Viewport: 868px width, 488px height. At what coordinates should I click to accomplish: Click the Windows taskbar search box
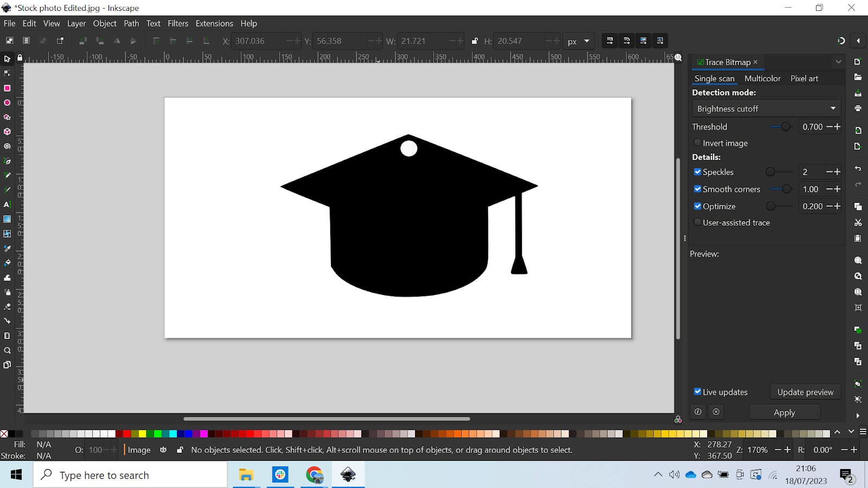pyautogui.click(x=130, y=476)
